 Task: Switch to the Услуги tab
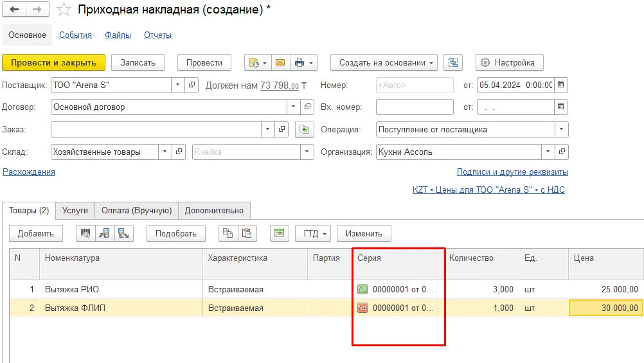click(x=75, y=210)
